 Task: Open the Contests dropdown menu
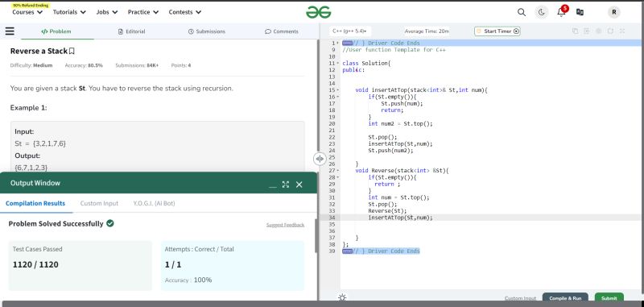(185, 12)
